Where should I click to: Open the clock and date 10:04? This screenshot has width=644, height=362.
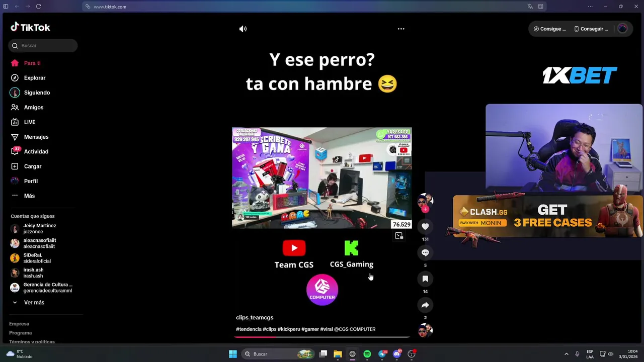(x=628, y=354)
